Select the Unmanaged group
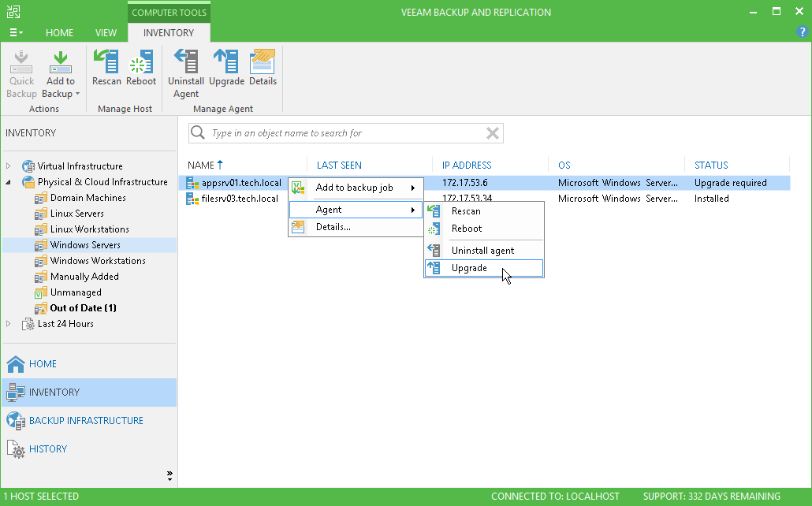This screenshot has height=506, width=812. [76, 292]
